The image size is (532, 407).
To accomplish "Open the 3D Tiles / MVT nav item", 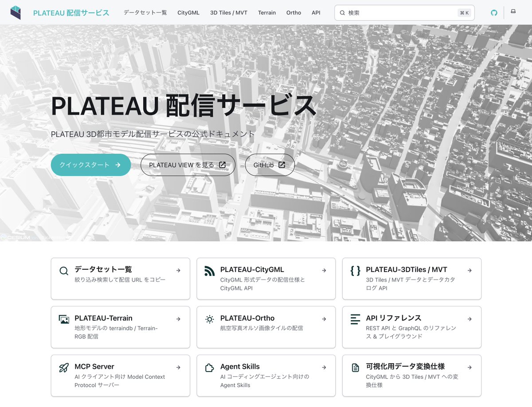I will click(229, 13).
